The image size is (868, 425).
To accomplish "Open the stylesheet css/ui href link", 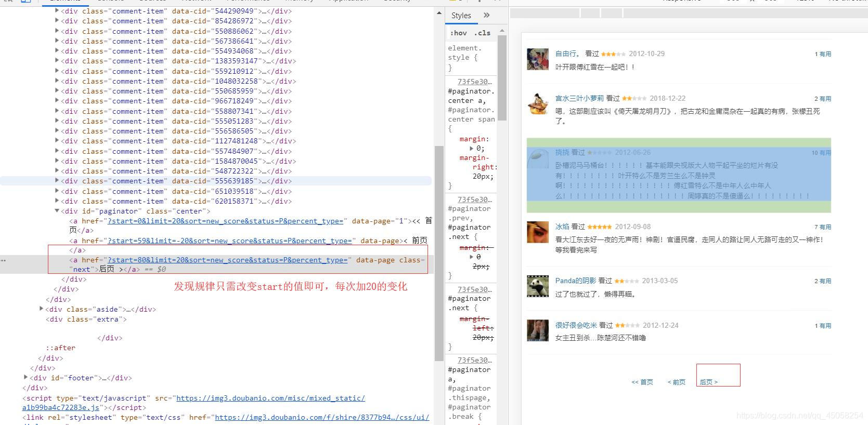I will coord(322,417).
